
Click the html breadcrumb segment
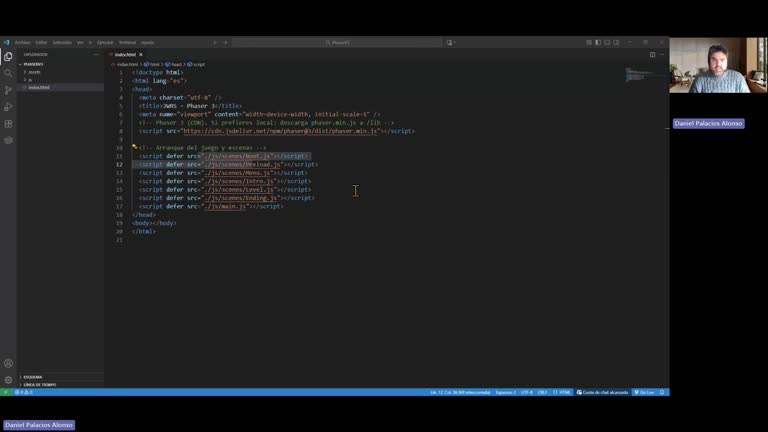(154, 65)
